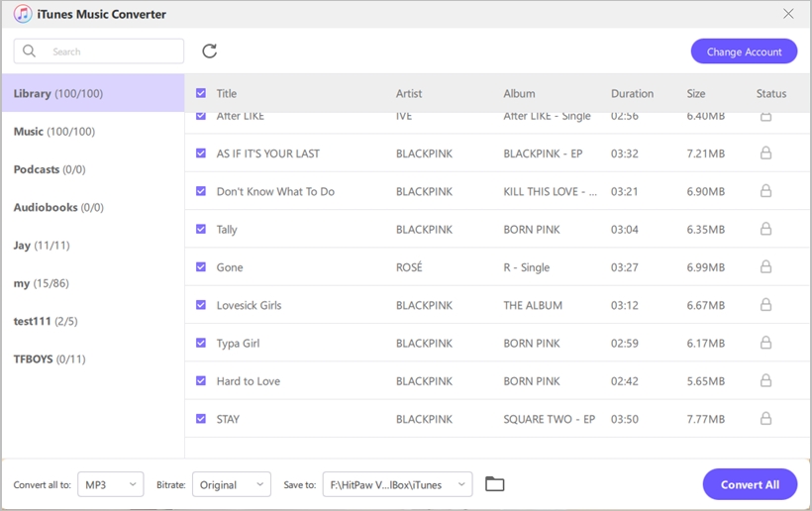The width and height of the screenshot is (812, 511).
Task: Open the MP3 output format dropdown
Action: [x=110, y=484]
